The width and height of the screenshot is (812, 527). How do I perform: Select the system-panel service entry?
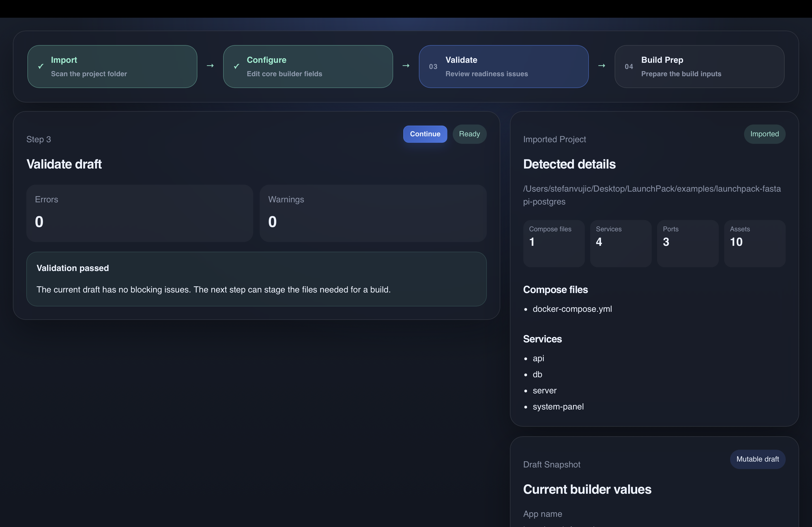click(558, 407)
